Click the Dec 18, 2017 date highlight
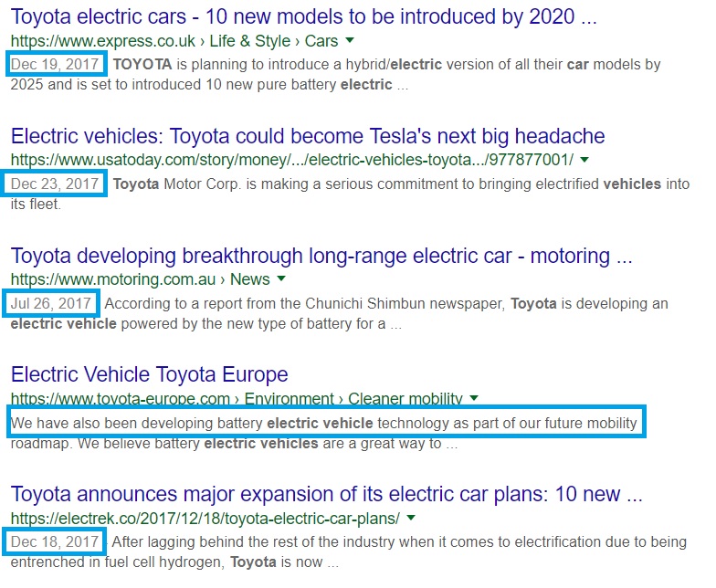 tap(55, 542)
